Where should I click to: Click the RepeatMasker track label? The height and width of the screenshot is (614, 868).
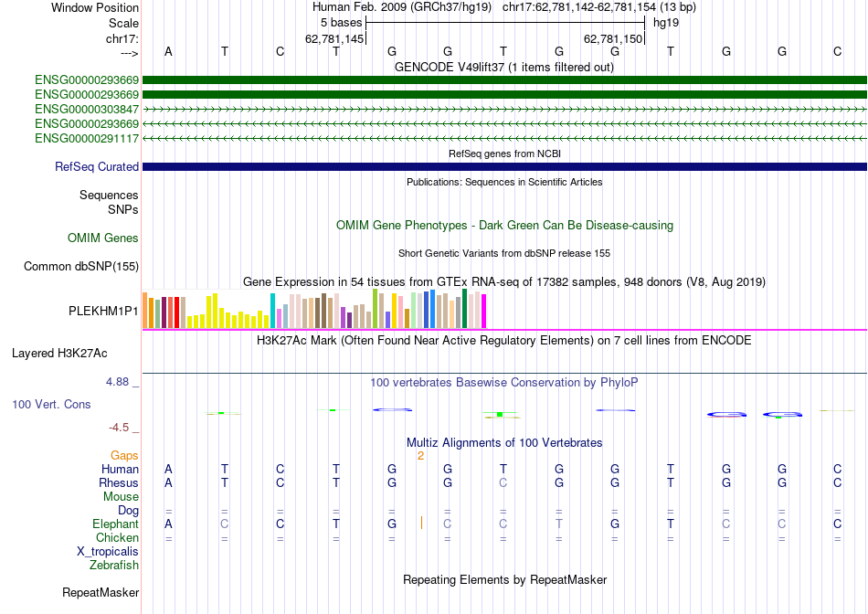101,592
